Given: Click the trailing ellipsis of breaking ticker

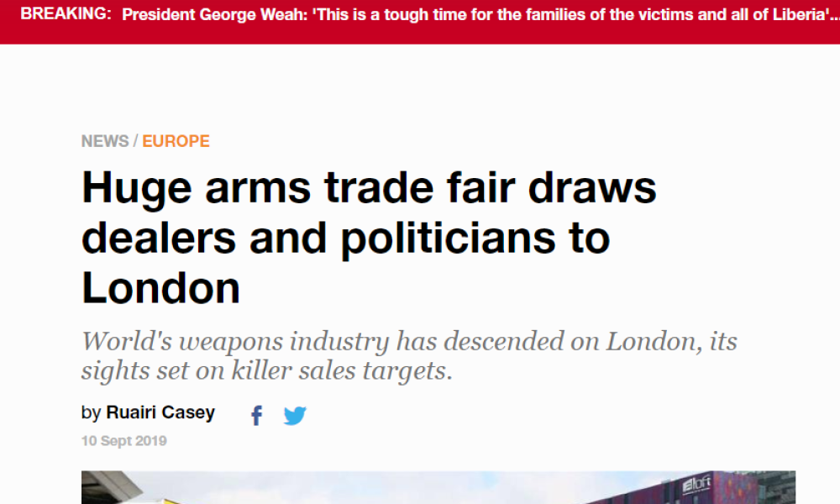Looking at the screenshot, I should (x=835, y=16).
